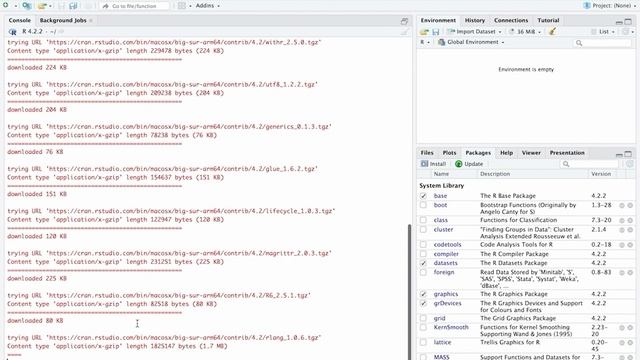Open the Help tab
The width and height of the screenshot is (640, 360).
(x=507, y=153)
